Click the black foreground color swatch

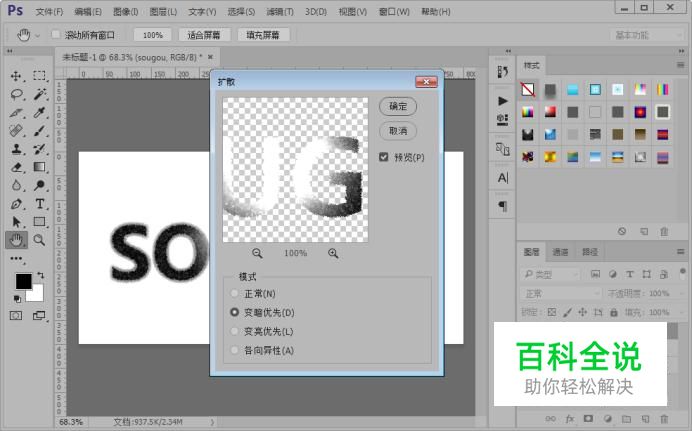click(23, 281)
